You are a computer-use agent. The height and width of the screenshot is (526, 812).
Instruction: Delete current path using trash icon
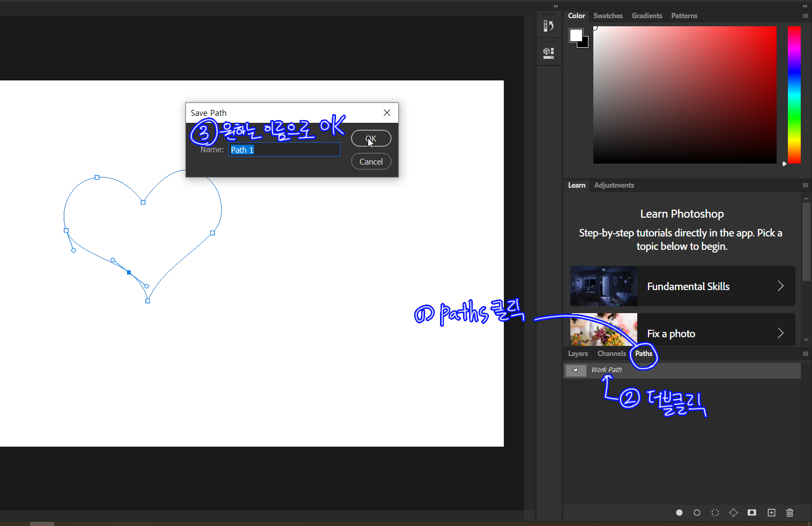pos(789,513)
